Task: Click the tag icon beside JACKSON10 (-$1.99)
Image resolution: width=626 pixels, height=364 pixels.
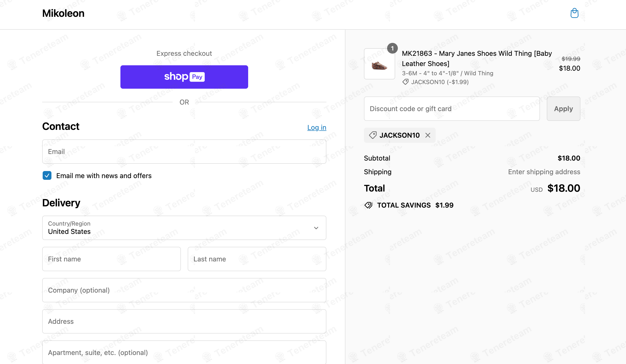Action: [x=405, y=82]
